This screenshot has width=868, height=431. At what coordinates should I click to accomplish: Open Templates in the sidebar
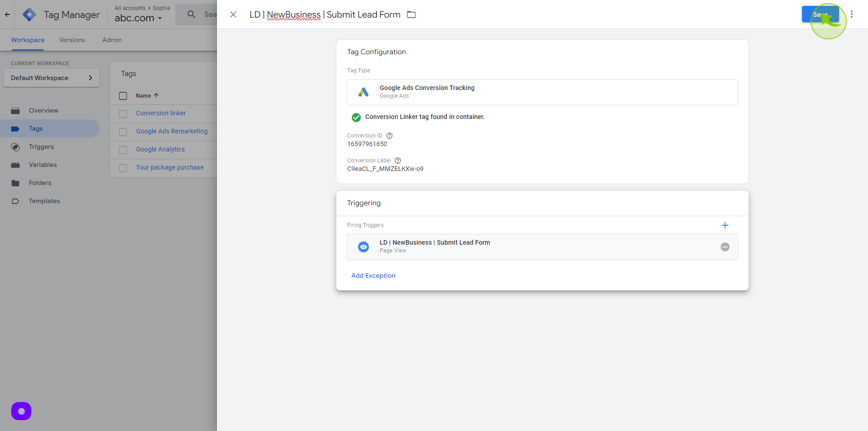(44, 201)
